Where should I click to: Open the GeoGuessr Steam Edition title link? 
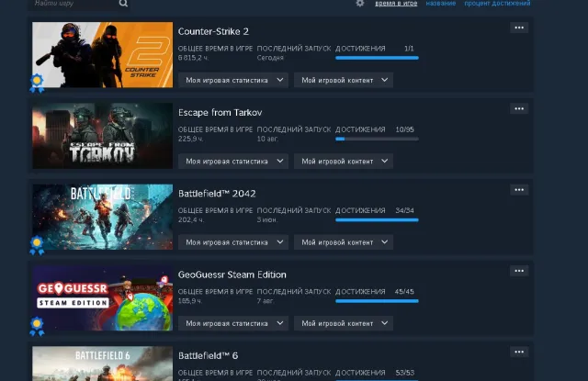pyautogui.click(x=232, y=275)
